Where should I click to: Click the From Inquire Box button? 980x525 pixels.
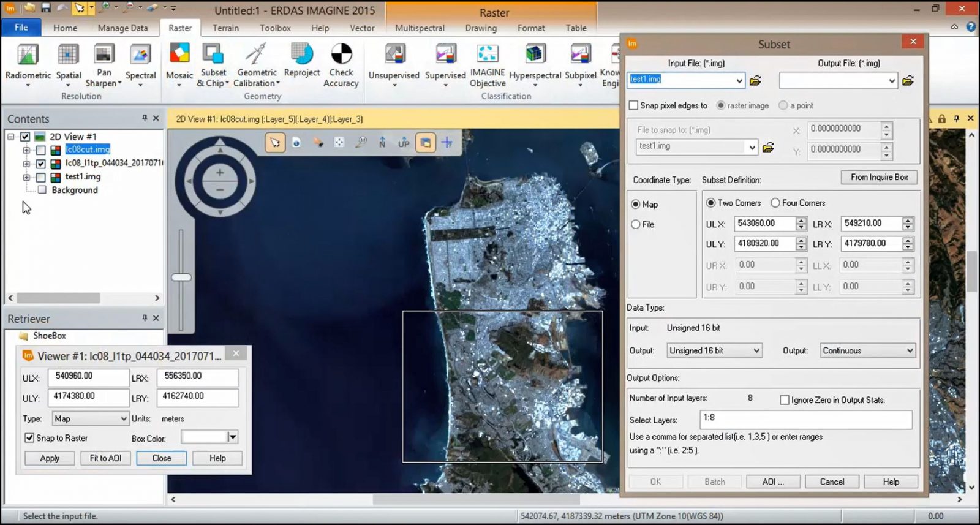coord(879,178)
